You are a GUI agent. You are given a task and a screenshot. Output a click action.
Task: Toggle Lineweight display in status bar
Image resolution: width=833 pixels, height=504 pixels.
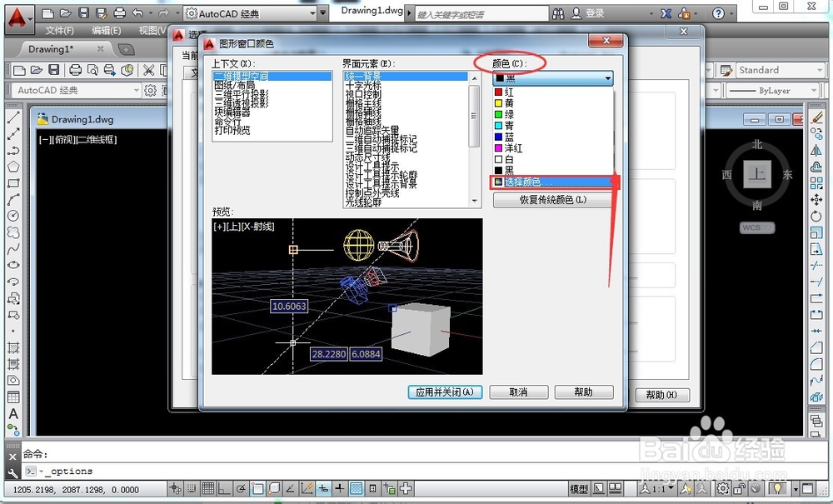(340, 489)
